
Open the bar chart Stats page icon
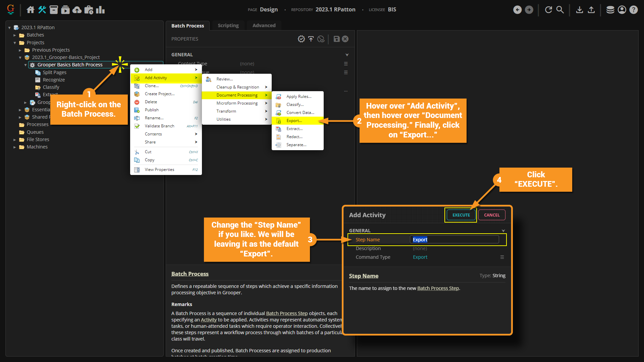pyautogui.click(x=100, y=10)
